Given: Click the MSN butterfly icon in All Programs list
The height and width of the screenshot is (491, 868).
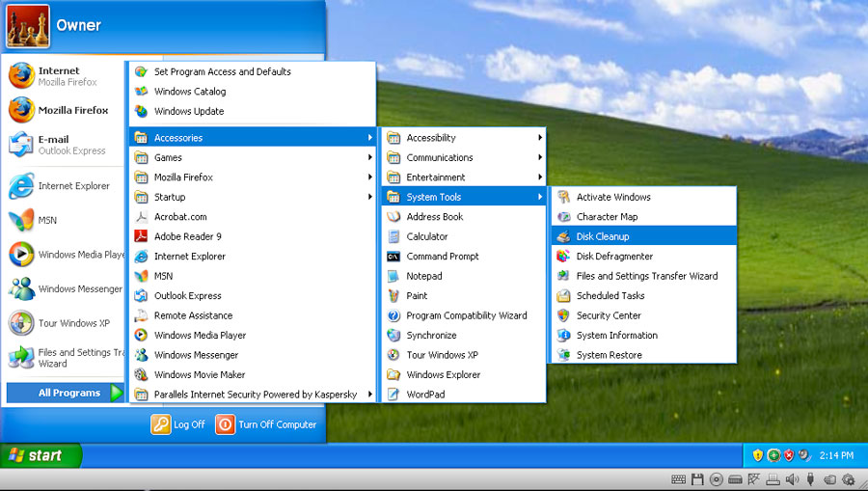Looking at the screenshot, I should (141, 276).
